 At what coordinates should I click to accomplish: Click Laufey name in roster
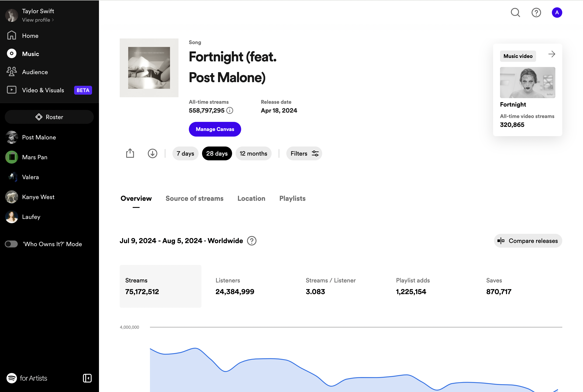click(31, 217)
